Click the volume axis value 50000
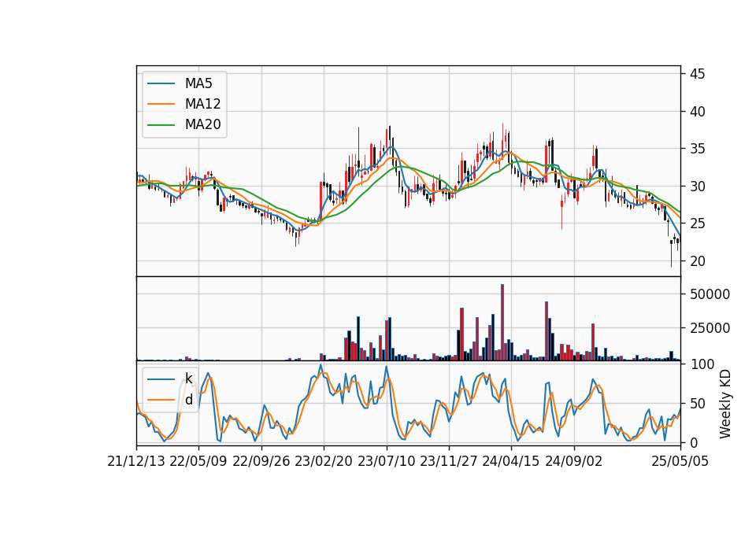Viewport: 756px width, 543px height. [710, 294]
